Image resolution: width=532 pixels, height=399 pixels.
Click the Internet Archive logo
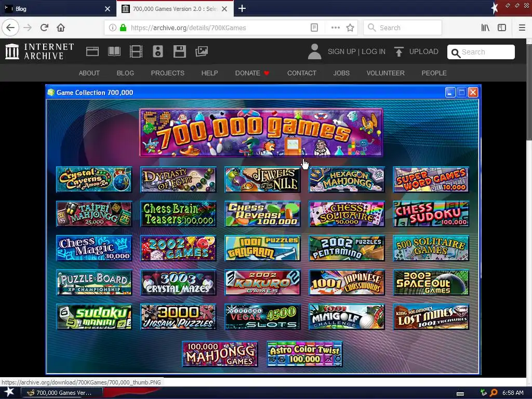coord(39,51)
